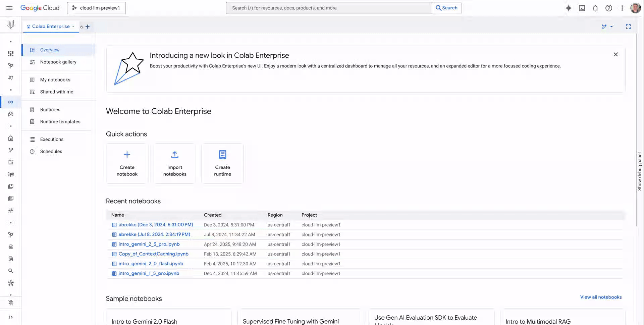
Task: Click the Create notebook card
Action: tap(127, 164)
